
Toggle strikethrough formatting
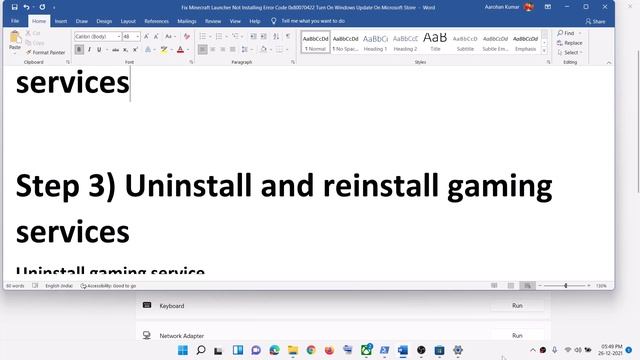click(x=116, y=50)
